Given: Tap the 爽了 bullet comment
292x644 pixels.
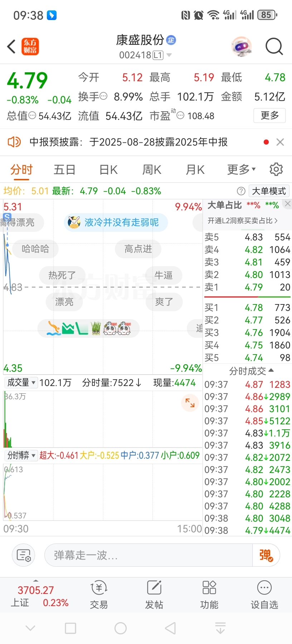Looking at the screenshot, I should pos(164,302).
